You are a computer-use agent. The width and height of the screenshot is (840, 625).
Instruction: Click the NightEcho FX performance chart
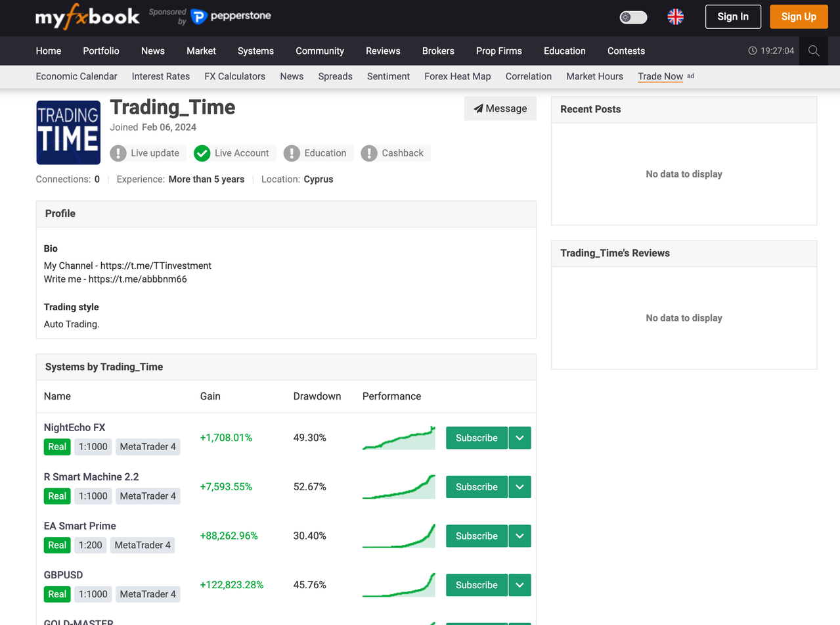(399, 438)
